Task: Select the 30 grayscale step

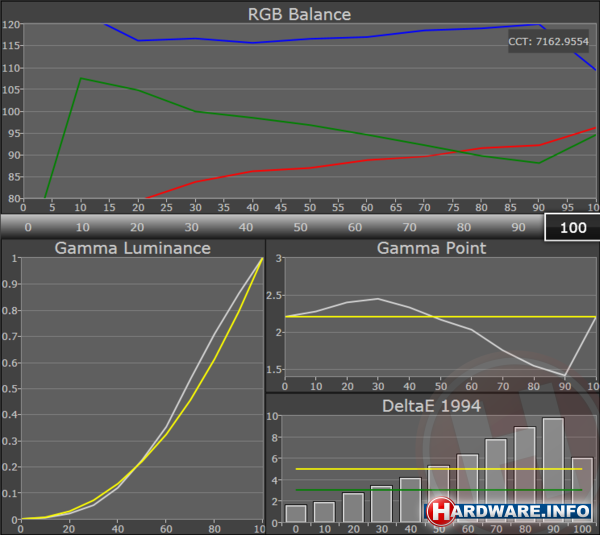Action: (191, 227)
